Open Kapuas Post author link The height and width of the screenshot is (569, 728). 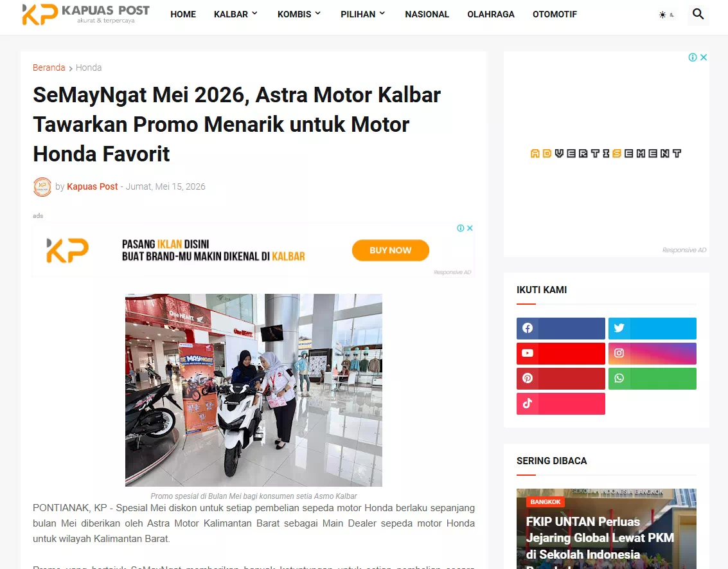[x=93, y=186]
